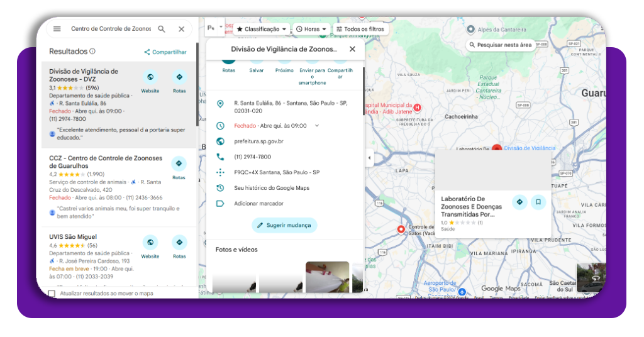Click the Compartilhar link in results

click(x=165, y=52)
